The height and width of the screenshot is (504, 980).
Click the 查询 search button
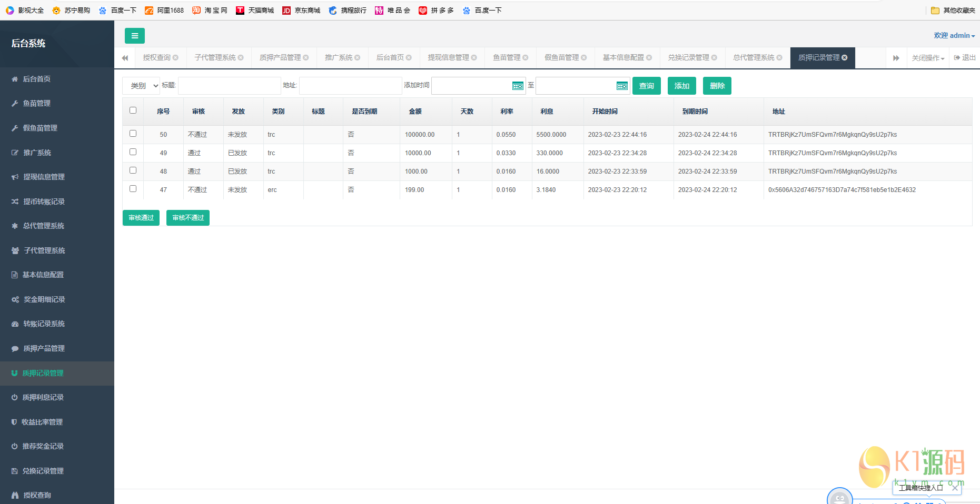coord(646,86)
